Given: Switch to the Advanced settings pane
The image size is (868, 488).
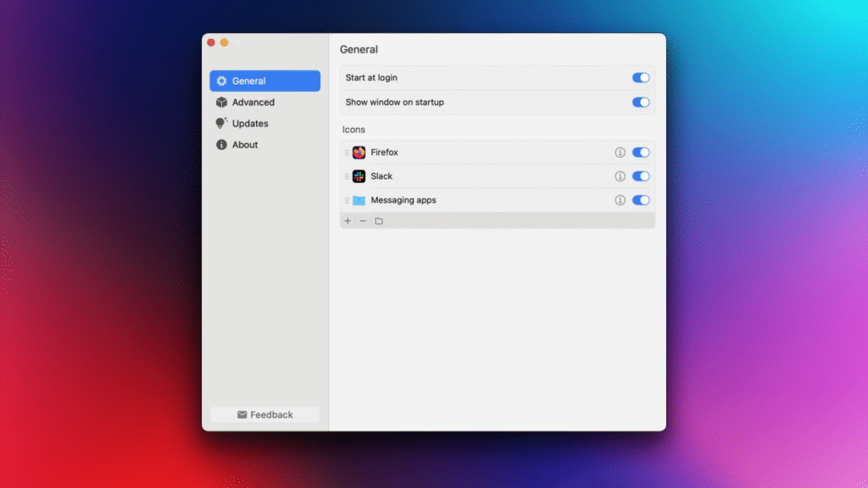Looking at the screenshot, I should (253, 103).
